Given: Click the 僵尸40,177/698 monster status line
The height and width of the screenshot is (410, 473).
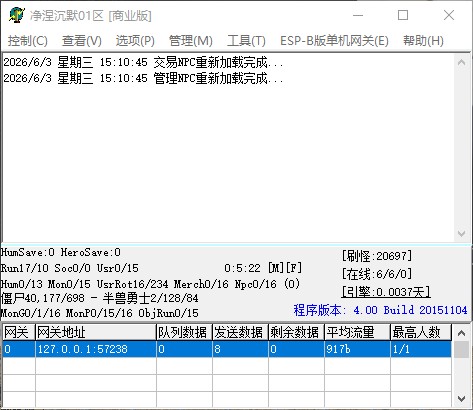Looking at the screenshot, I should pos(99,298).
